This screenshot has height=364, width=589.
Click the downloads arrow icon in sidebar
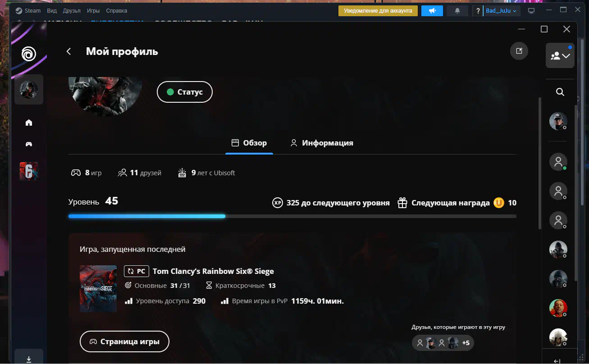(x=29, y=359)
